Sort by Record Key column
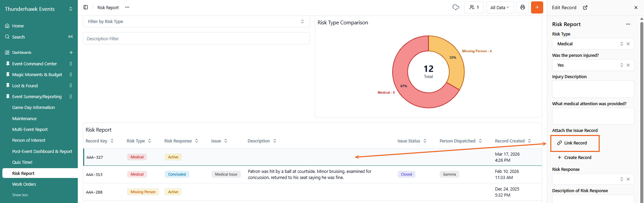Image resolution: width=644 pixels, height=203 pixels. coord(112,141)
